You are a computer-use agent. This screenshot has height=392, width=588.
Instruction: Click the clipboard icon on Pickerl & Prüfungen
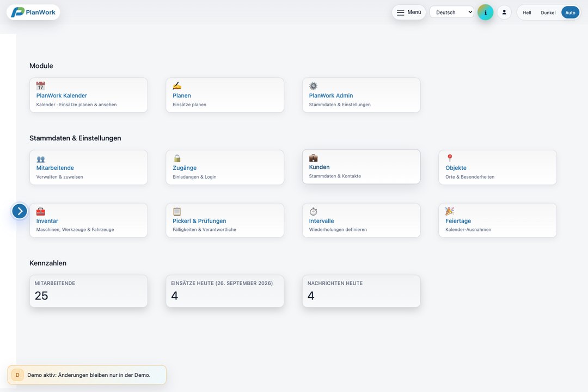(x=177, y=211)
